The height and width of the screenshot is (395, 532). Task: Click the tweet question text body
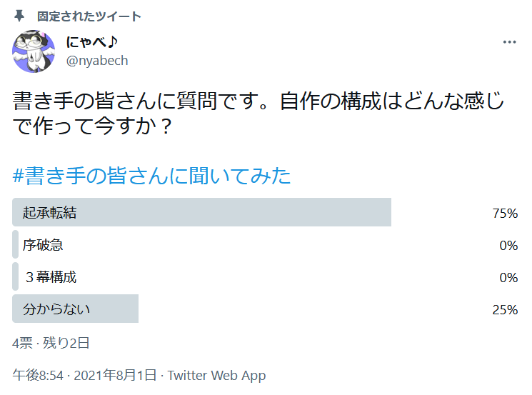coord(257,114)
